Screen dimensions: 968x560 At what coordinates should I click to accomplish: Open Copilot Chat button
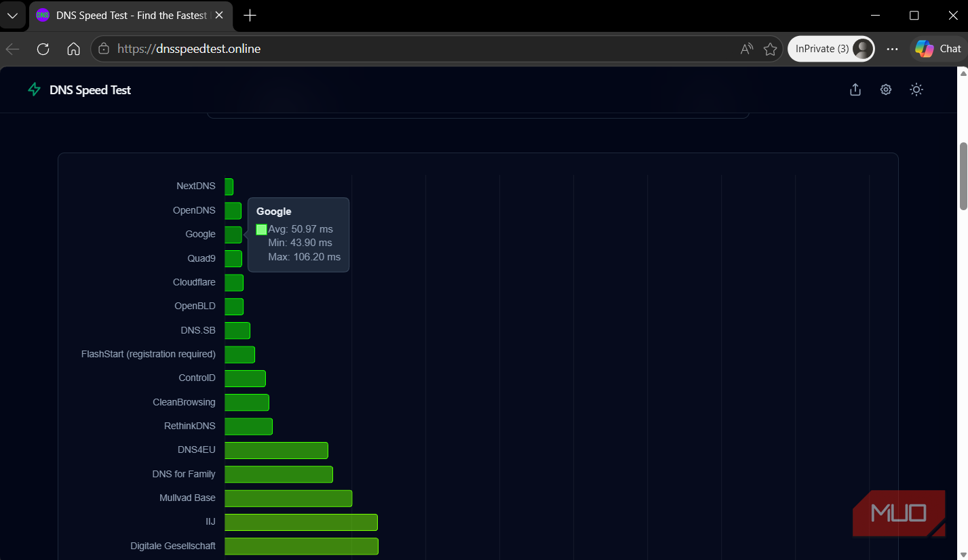point(938,49)
